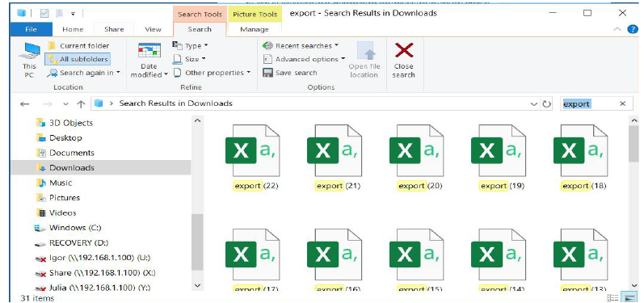
Task: Select the Search ribbon tab
Action: coord(200,29)
